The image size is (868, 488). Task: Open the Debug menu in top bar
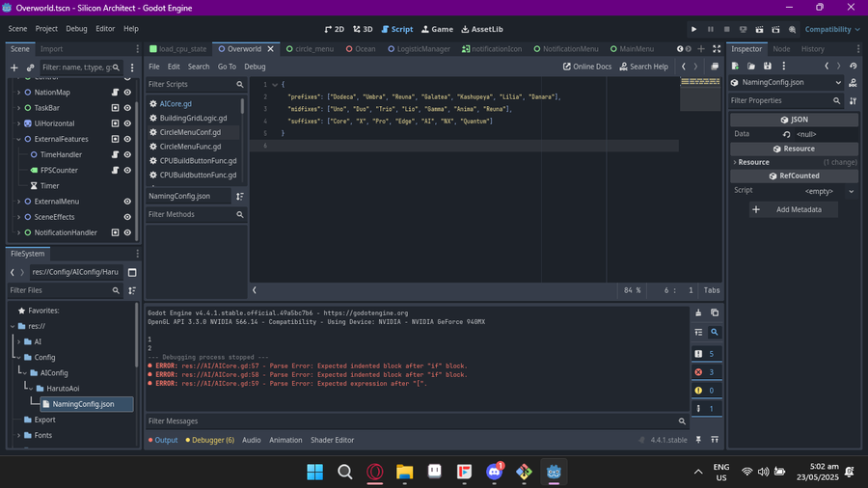[x=76, y=29]
